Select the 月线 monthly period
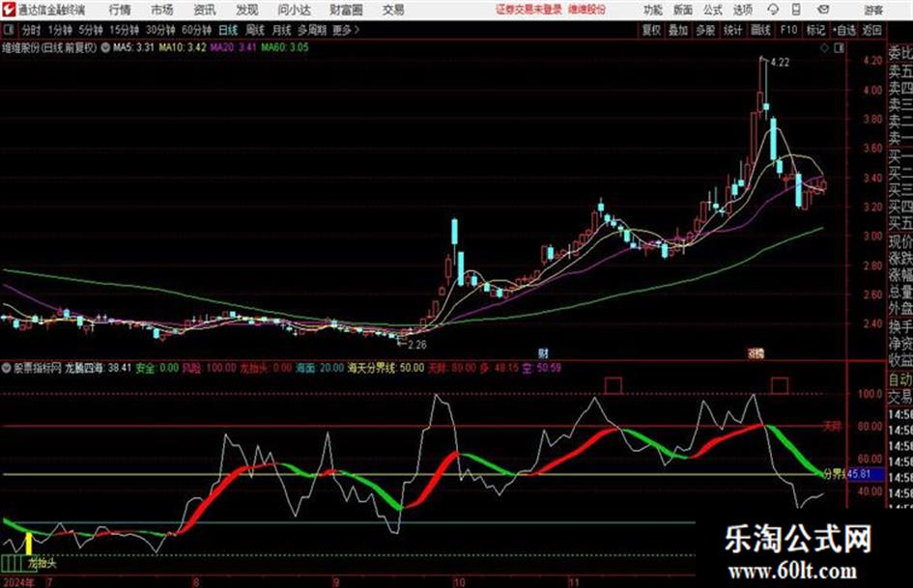The width and height of the screenshot is (913, 588). (x=281, y=30)
